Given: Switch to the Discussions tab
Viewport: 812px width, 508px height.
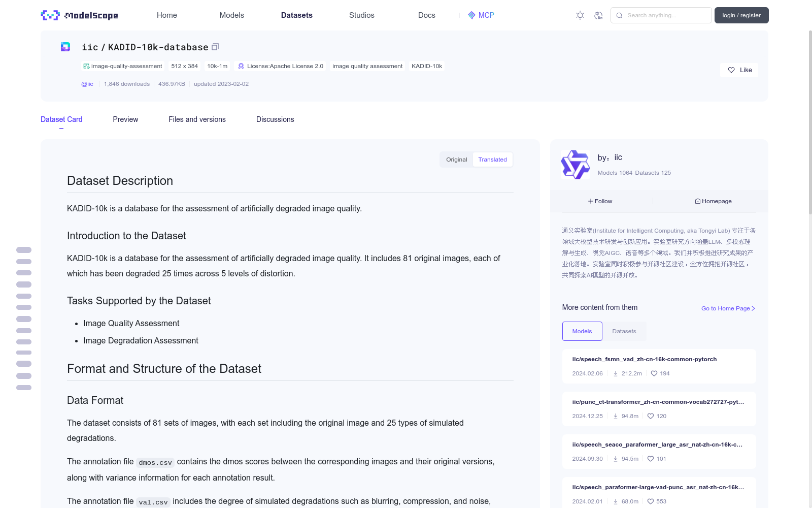Looking at the screenshot, I should pyautogui.click(x=275, y=119).
